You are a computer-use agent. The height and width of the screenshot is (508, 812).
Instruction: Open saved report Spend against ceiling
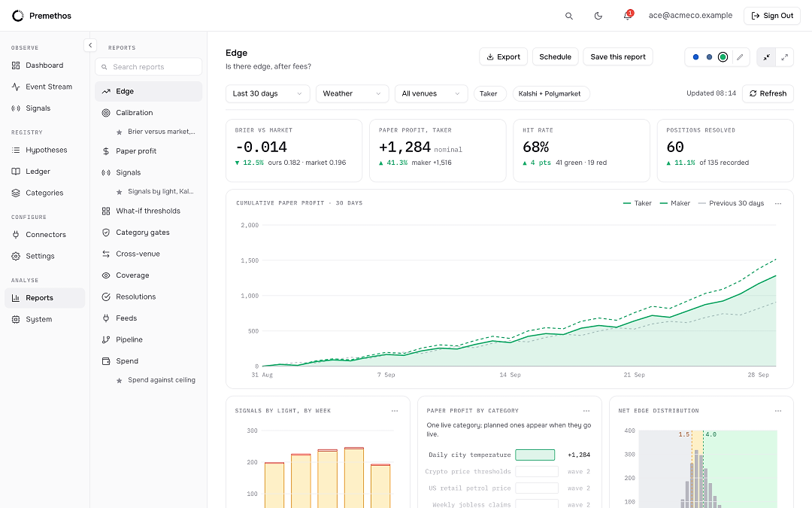[x=156, y=380]
